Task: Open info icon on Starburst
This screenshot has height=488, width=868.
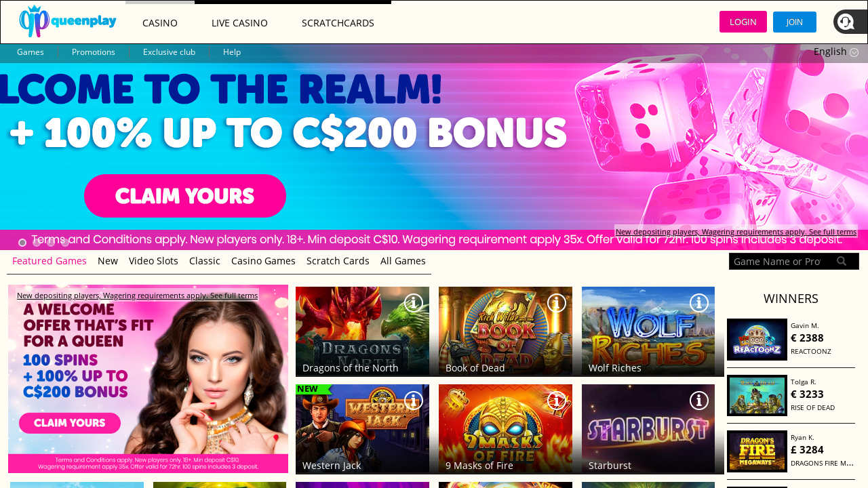Action: click(699, 401)
